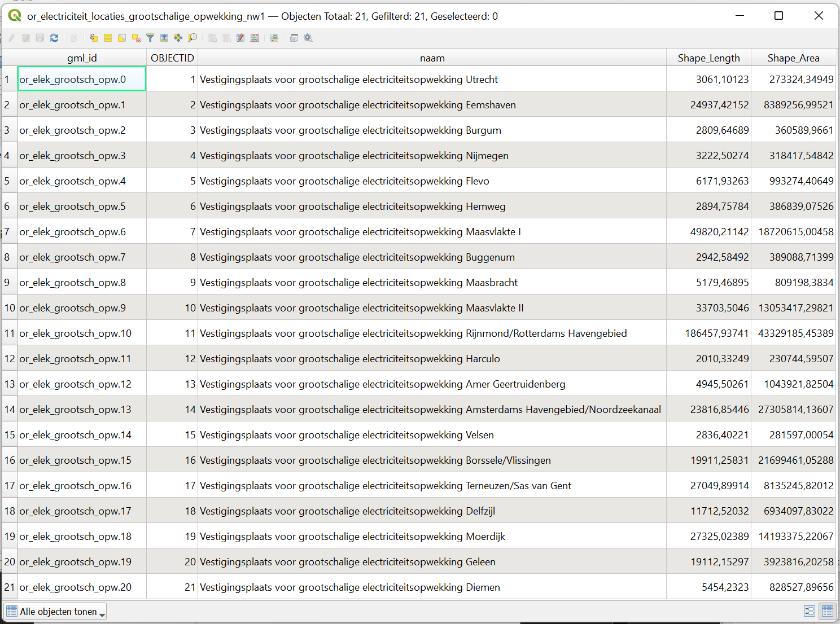
Task: Click the naam cell ending in Velsen
Action: [x=432, y=434]
